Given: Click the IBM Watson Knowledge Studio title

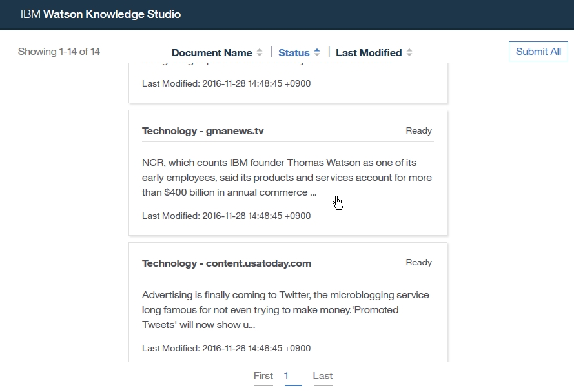Looking at the screenshot, I should (101, 14).
